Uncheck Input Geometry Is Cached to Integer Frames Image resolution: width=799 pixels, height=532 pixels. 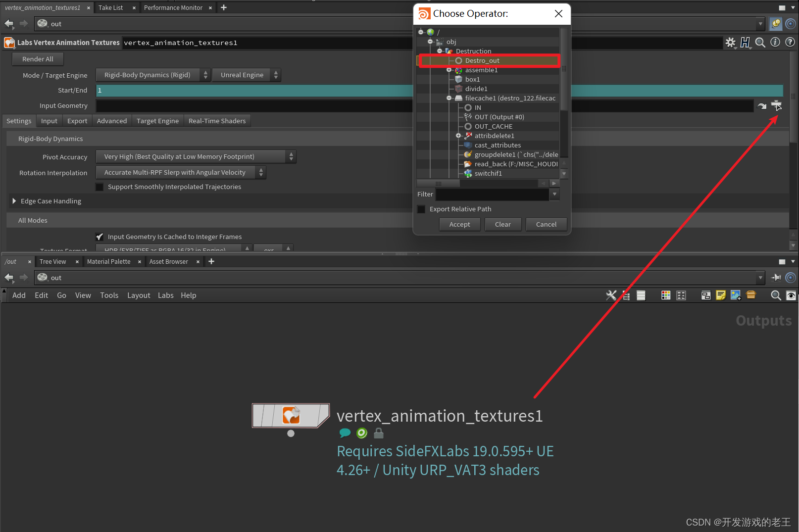coord(100,237)
